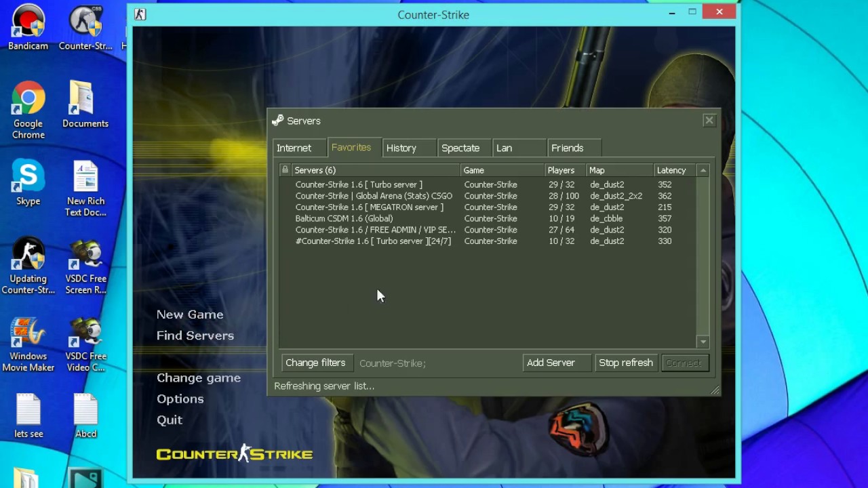Click Stop refresh button

tap(626, 363)
